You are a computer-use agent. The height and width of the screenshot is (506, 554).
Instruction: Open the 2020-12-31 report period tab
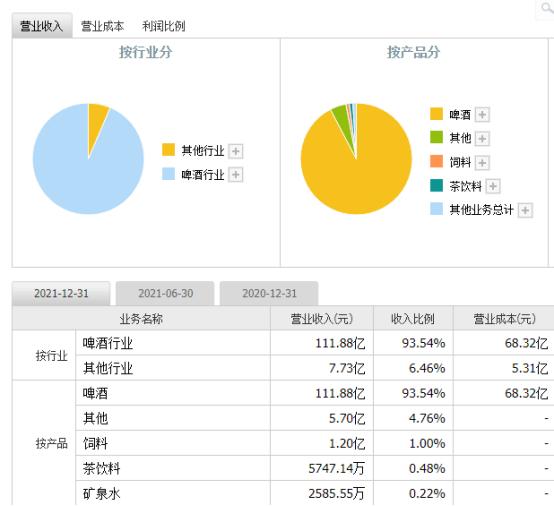(x=269, y=293)
